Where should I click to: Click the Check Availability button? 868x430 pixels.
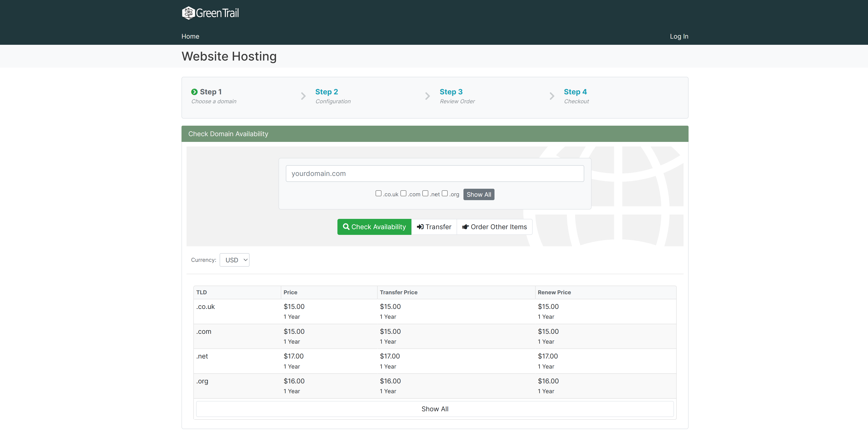coord(374,227)
